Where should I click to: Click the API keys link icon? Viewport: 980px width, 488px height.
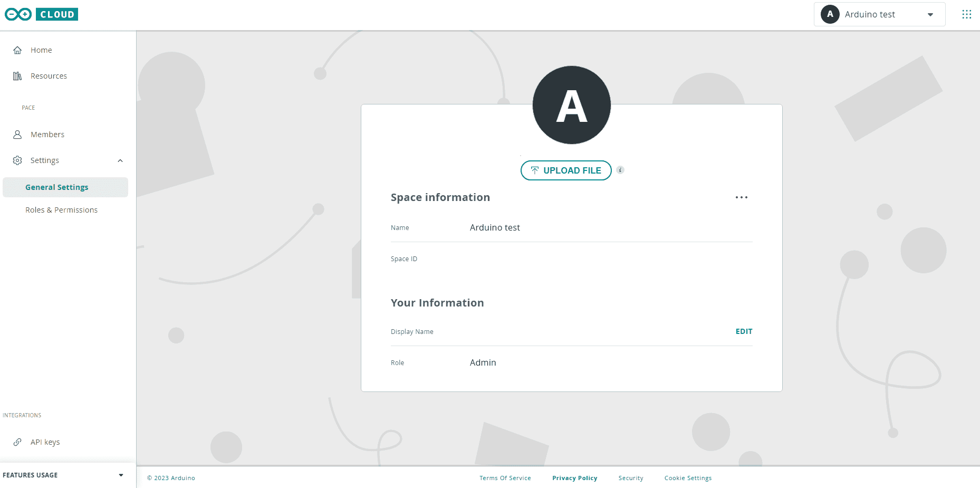(x=17, y=442)
